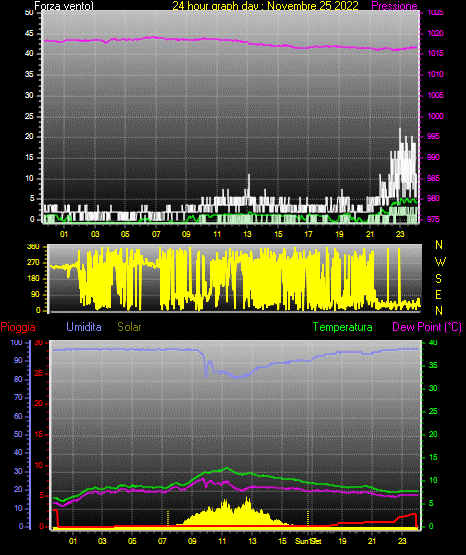This screenshot has width=466, height=555.
Task: Select the Solar legend label
Action: [130, 327]
